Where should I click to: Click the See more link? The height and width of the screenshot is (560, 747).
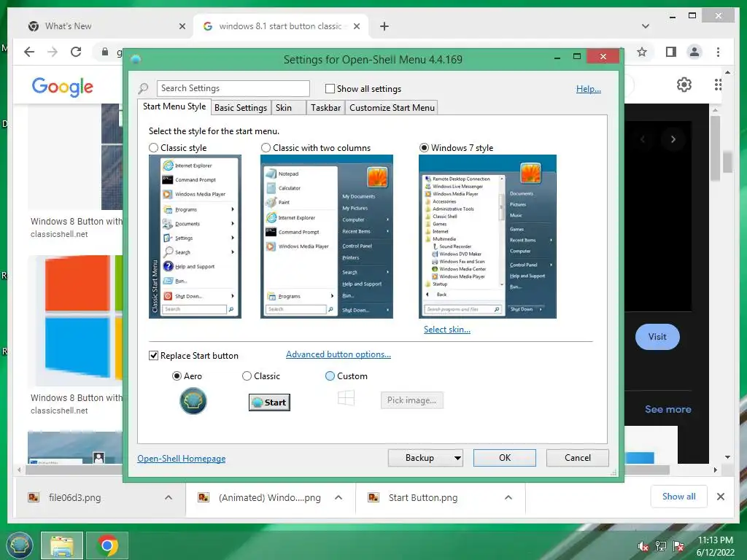pos(668,410)
